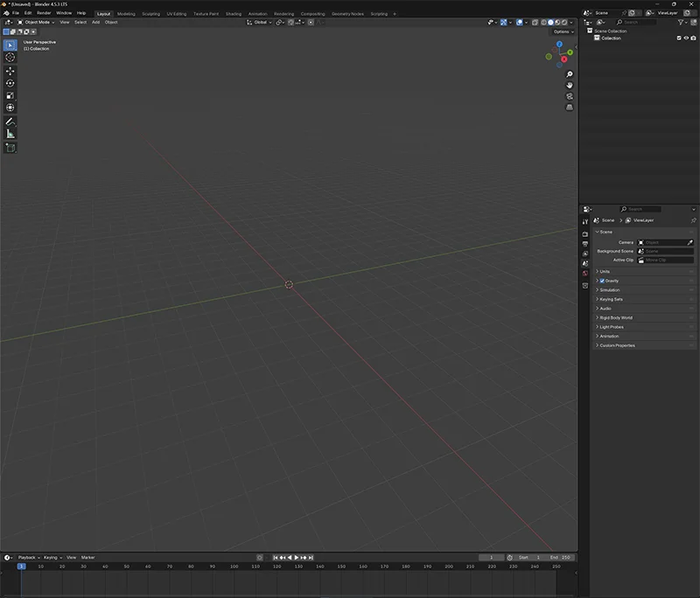Open the Object Mode dropdown

pos(37,22)
